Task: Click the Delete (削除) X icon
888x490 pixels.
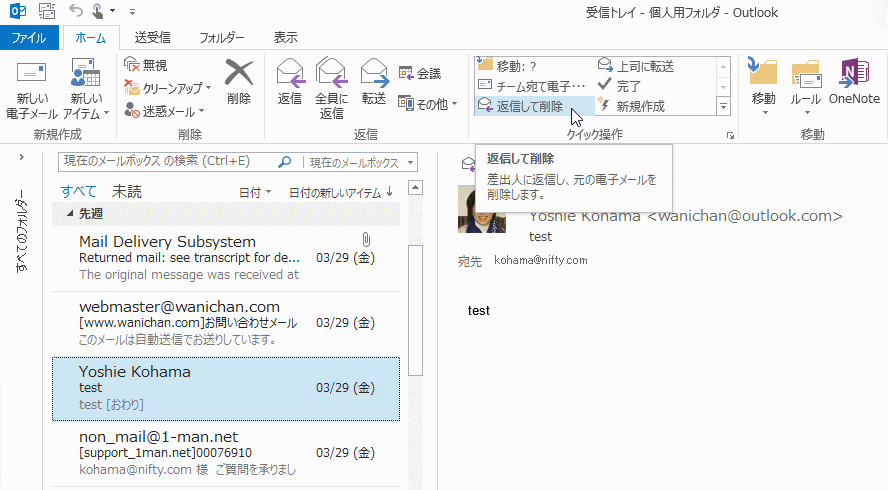Action: click(239, 73)
